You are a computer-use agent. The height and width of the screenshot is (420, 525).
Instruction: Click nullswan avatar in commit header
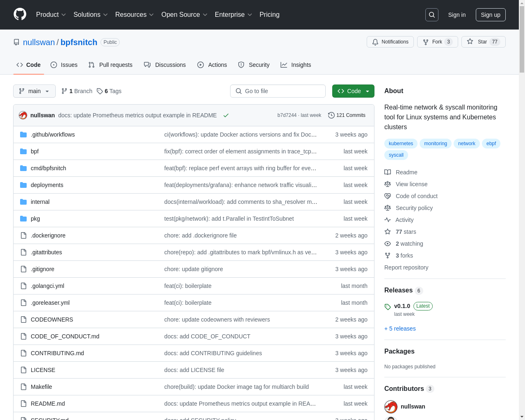(23, 115)
